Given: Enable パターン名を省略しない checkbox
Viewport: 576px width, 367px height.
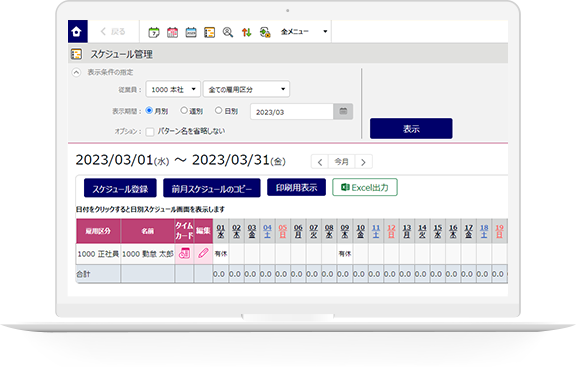Looking at the screenshot, I should click(150, 132).
